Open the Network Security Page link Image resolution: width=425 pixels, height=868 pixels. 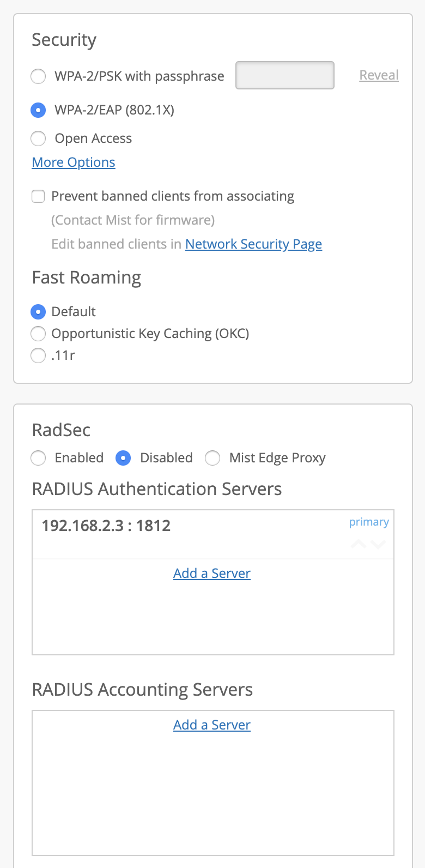[x=253, y=244]
